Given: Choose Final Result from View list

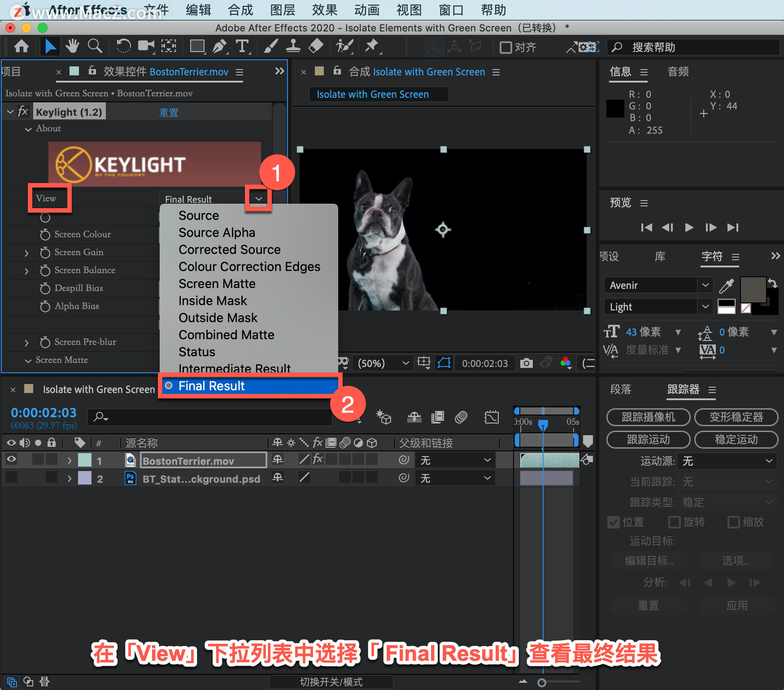Looking at the screenshot, I should 250,386.
